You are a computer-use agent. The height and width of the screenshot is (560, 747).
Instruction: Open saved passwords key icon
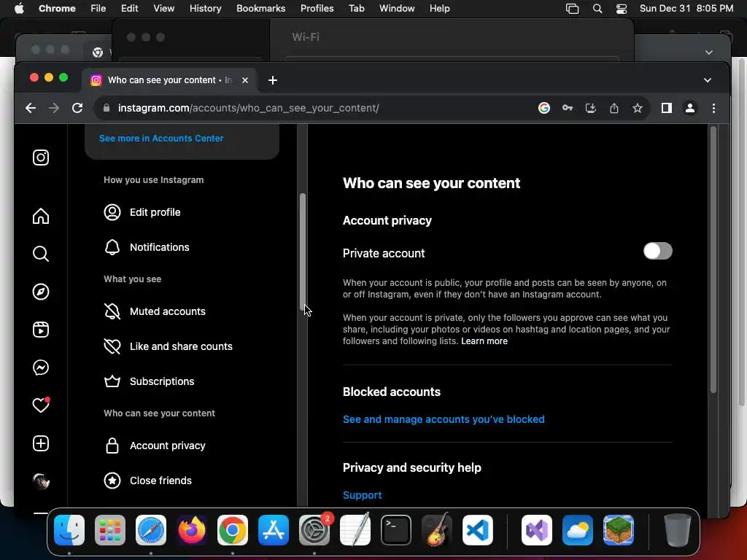tap(568, 108)
